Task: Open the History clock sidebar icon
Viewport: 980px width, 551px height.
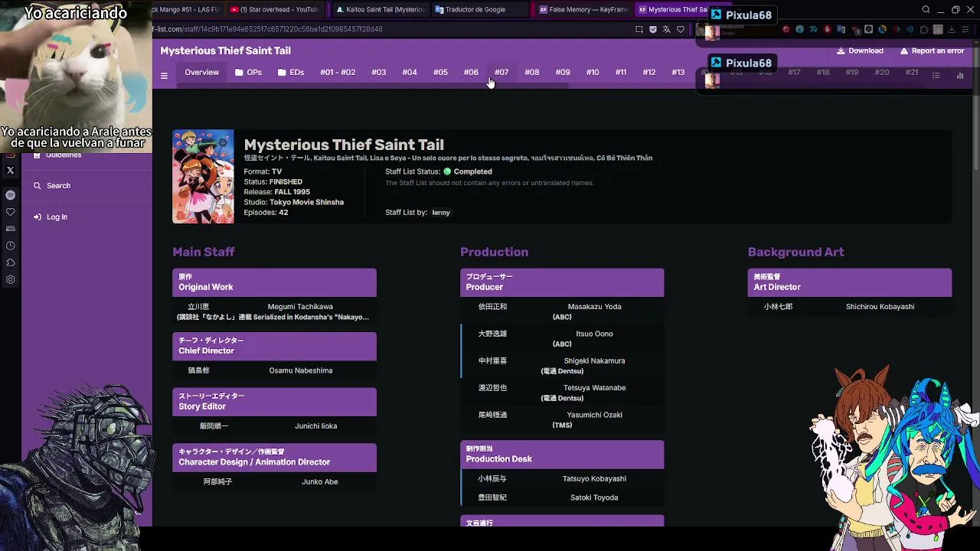Action: [x=11, y=246]
